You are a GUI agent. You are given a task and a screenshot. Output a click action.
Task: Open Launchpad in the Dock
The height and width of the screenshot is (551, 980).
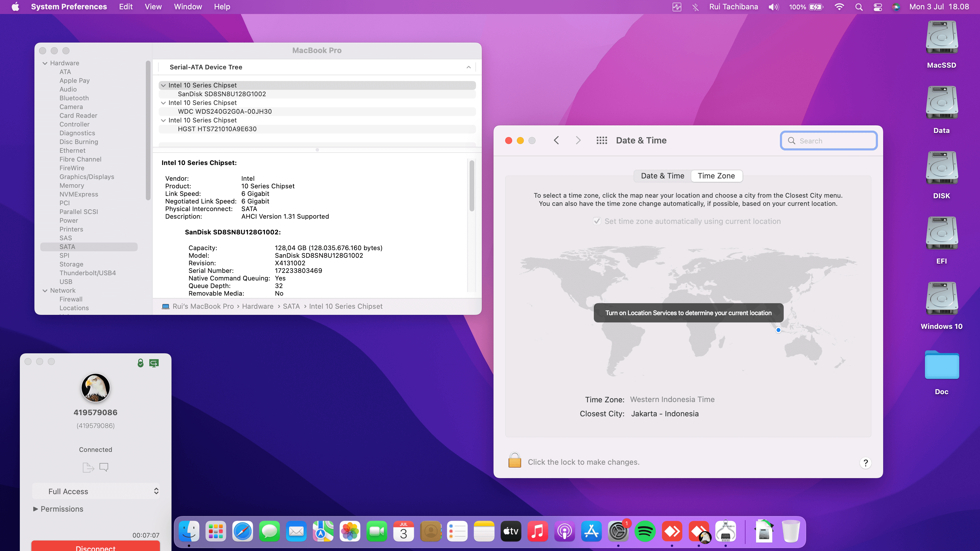216,531
